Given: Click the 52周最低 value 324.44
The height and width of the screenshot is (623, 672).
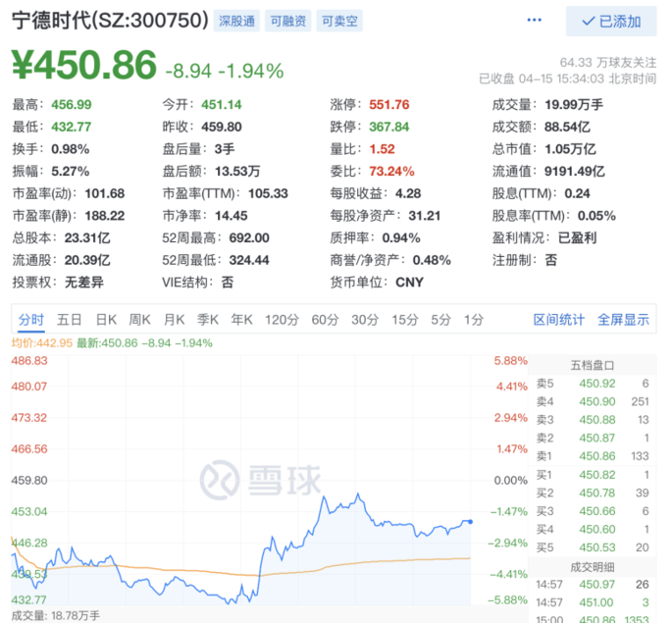Looking at the screenshot, I should [x=249, y=260].
